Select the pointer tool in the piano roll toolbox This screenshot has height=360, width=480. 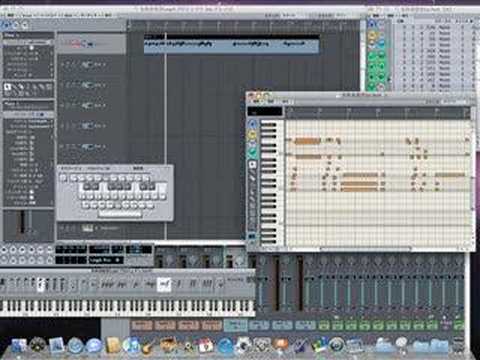253,165
